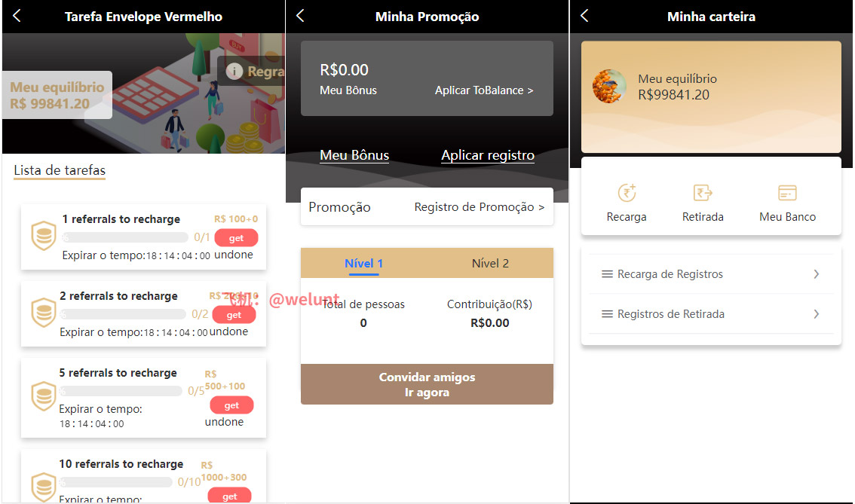Screen dimensions: 855x504
Task: Open the Recarga wallet icon
Action: click(627, 193)
